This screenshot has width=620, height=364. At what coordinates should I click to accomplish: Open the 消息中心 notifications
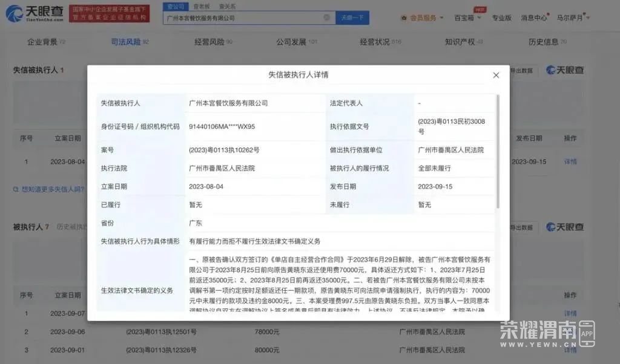point(534,18)
